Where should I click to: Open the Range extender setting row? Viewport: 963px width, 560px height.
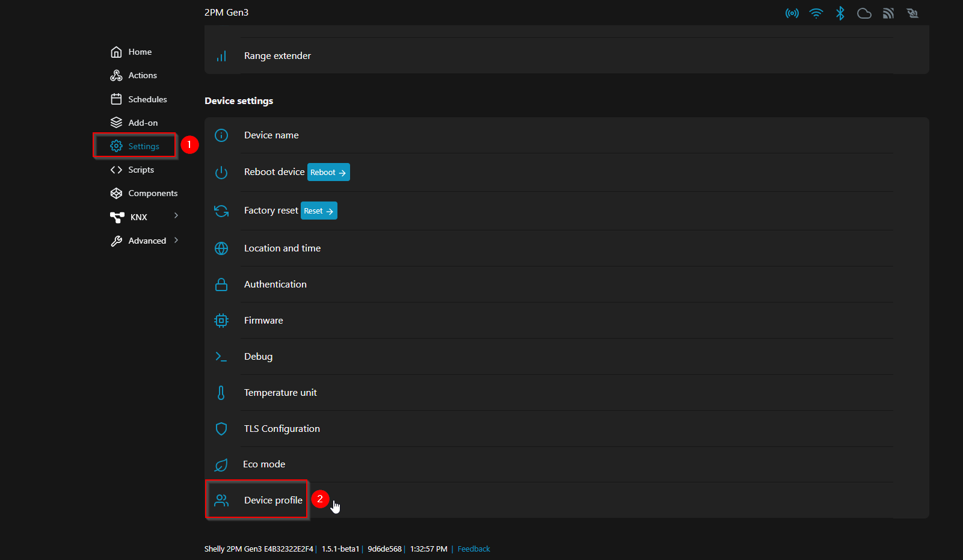coord(277,56)
